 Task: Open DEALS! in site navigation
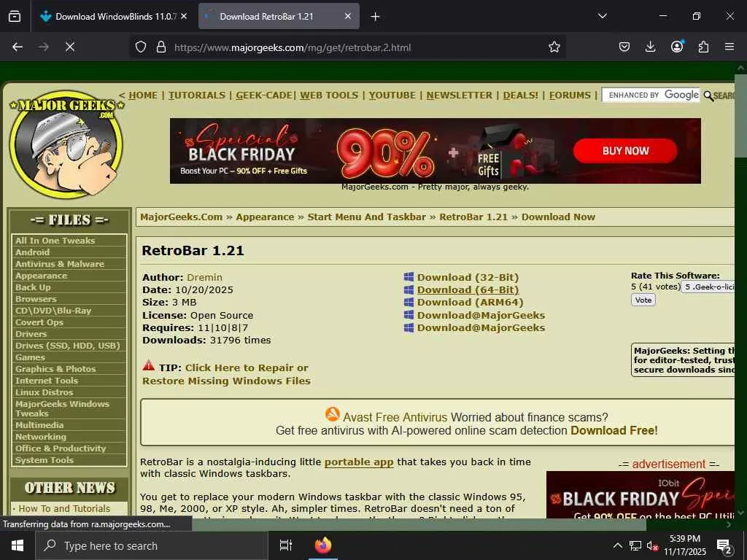coord(521,96)
